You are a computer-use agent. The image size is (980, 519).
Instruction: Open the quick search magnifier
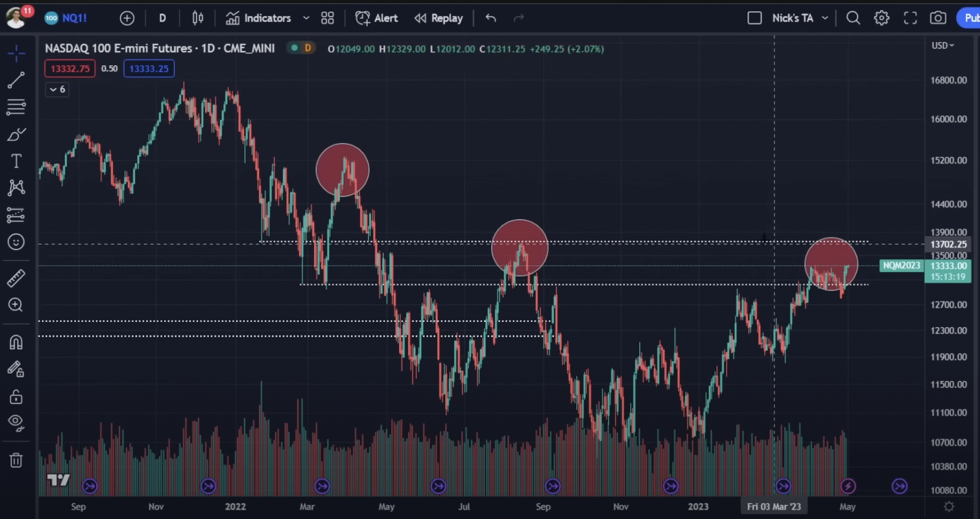[853, 18]
